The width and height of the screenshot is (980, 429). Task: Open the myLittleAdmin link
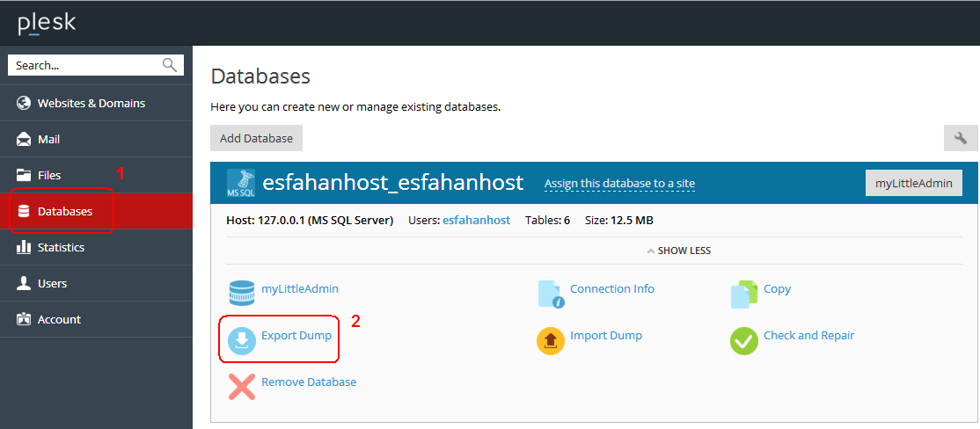pyautogui.click(x=300, y=289)
